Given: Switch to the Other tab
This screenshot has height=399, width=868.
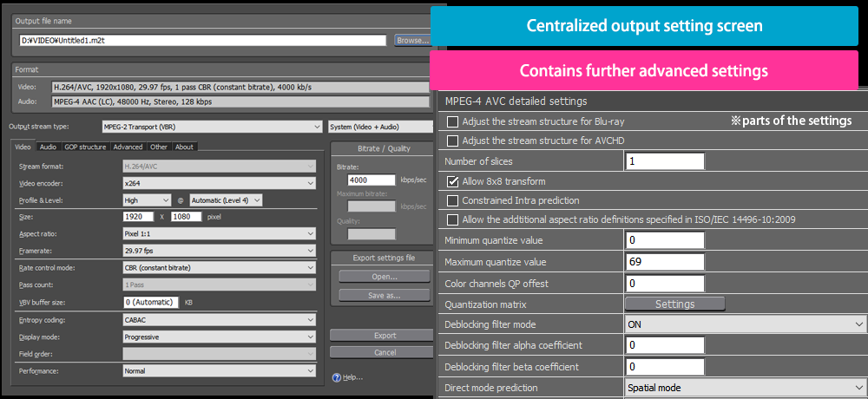Looking at the screenshot, I should pos(159,147).
